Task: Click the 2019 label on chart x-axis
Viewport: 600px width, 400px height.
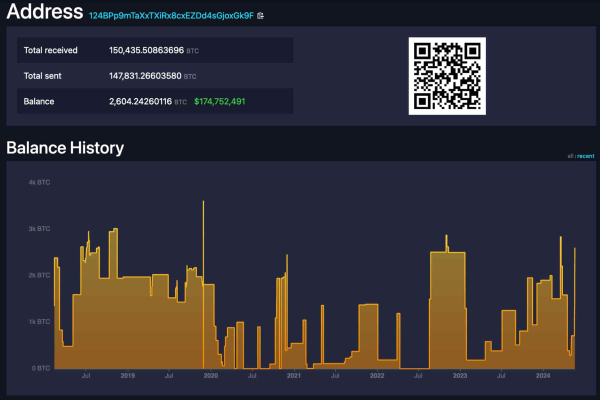Action: pyautogui.click(x=127, y=376)
